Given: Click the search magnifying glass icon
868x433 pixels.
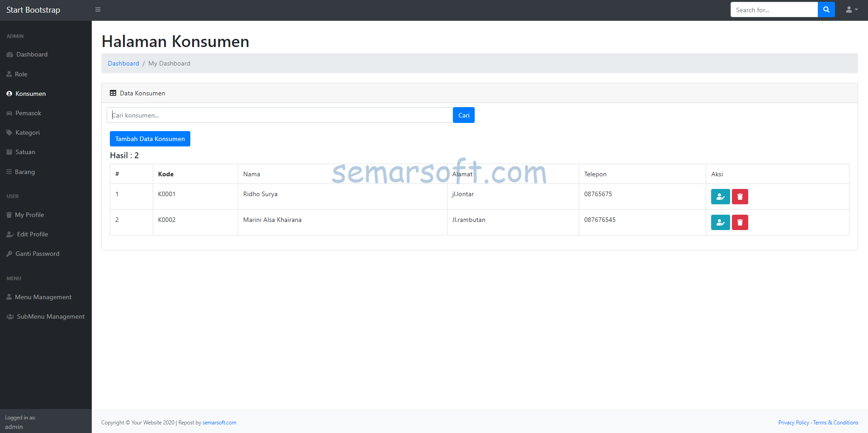Looking at the screenshot, I should tap(826, 9).
